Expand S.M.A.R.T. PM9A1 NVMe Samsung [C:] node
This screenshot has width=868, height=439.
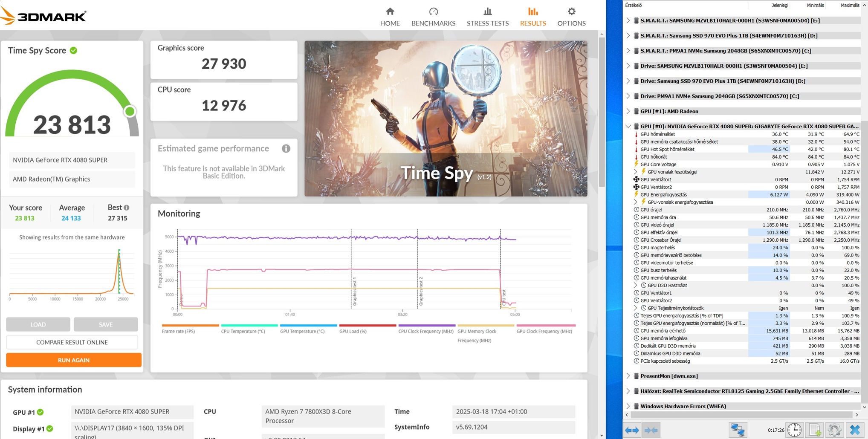click(628, 51)
